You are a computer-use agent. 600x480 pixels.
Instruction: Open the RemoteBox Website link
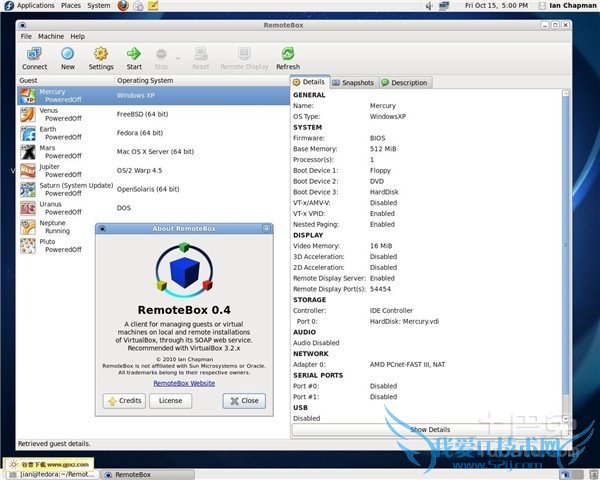pyautogui.click(x=183, y=383)
